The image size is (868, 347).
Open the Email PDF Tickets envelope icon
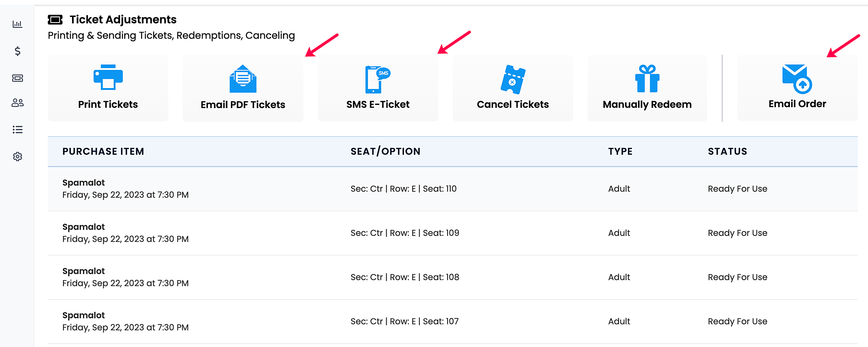tap(243, 79)
